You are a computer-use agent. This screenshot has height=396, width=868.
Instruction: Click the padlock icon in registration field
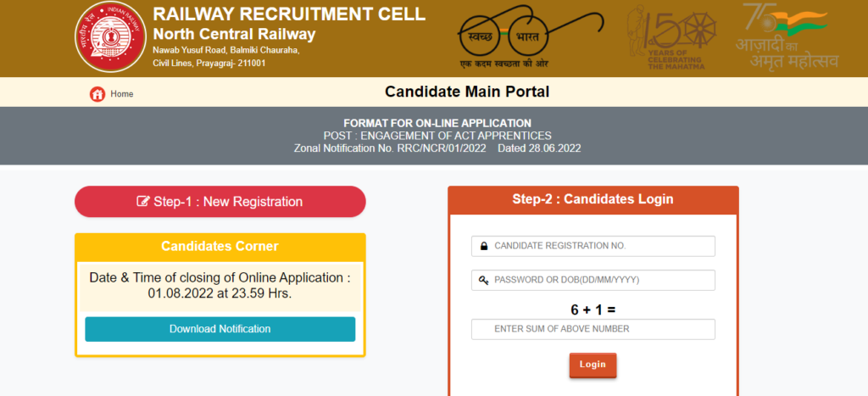tap(484, 246)
